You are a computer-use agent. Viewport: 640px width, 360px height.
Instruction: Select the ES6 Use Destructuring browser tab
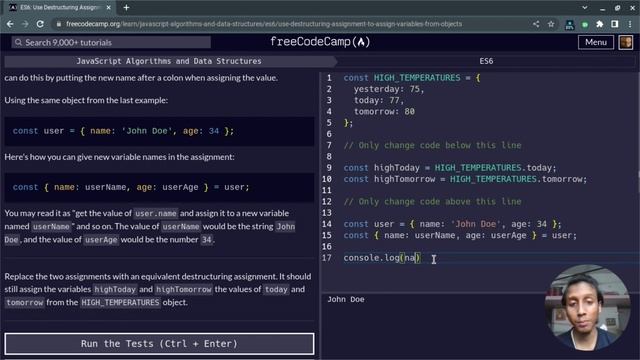(59, 7)
